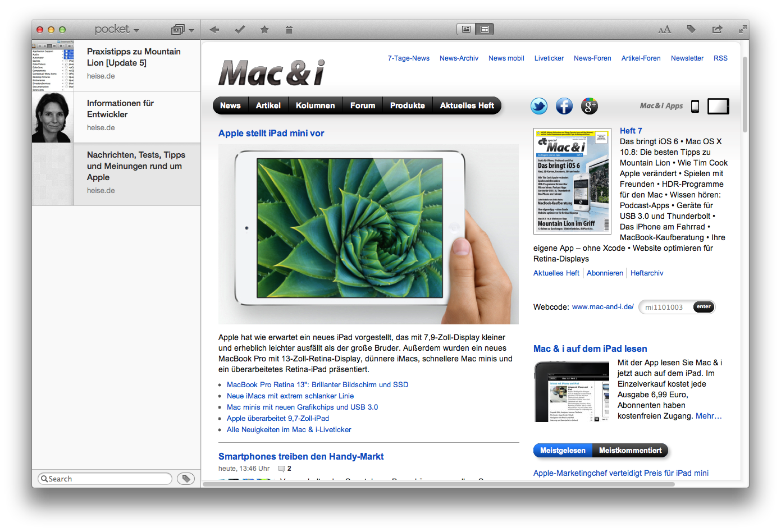Add a tag using the toolbar tag icon
The image size is (781, 532).
point(691,29)
